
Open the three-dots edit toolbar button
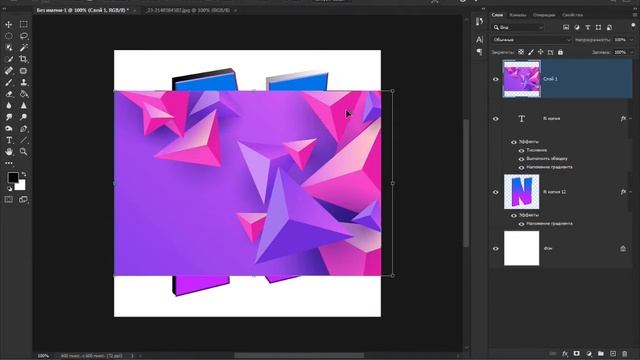pyautogui.click(x=9, y=163)
